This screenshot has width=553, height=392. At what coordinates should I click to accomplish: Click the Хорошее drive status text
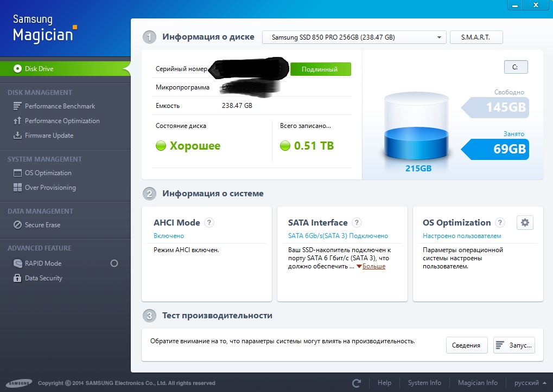pyautogui.click(x=195, y=145)
